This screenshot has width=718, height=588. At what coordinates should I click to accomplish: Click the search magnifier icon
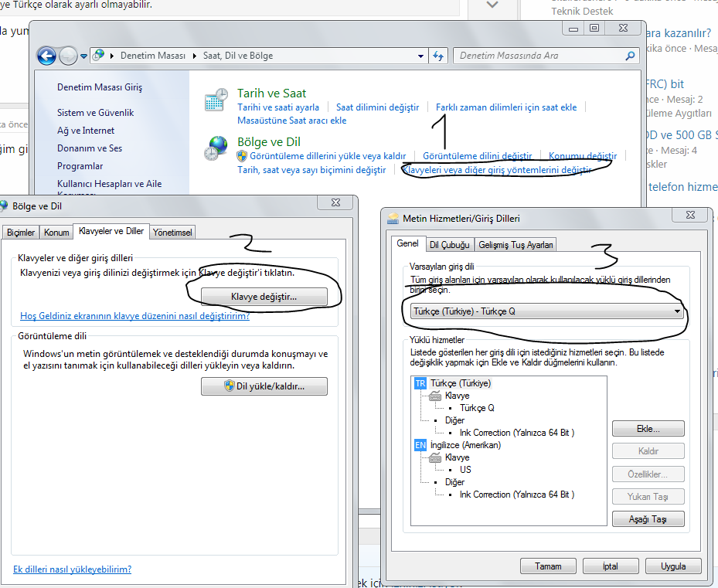[x=630, y=56]
